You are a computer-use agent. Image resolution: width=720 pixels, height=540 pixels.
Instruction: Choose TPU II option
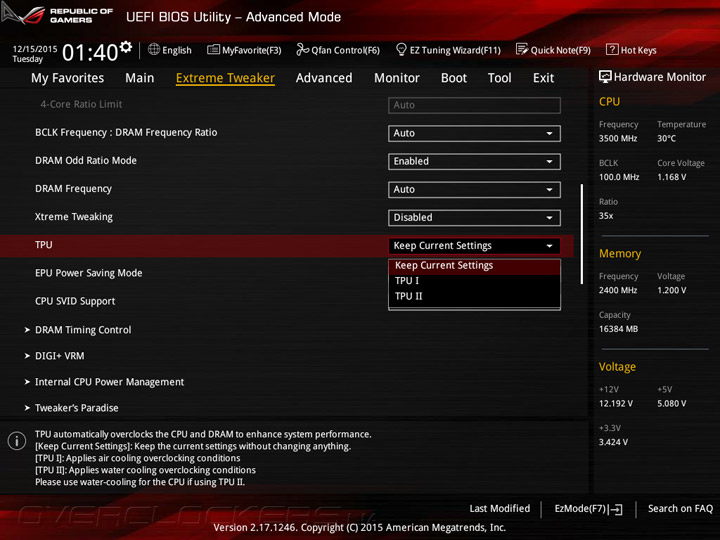(x=474, y=296)
